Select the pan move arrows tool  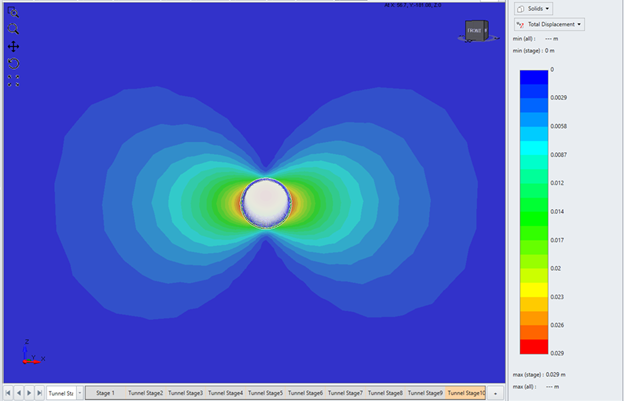point(13,47)
